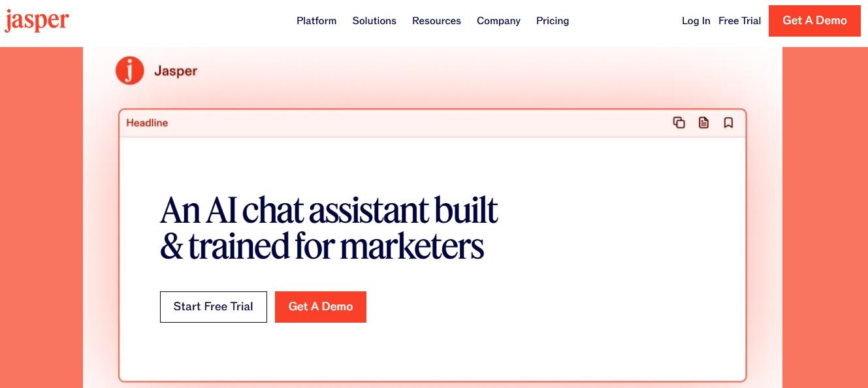Click the Free Trial link in the header
The width and height of the screenshot is (868, 388).
(x=739, y=21)
